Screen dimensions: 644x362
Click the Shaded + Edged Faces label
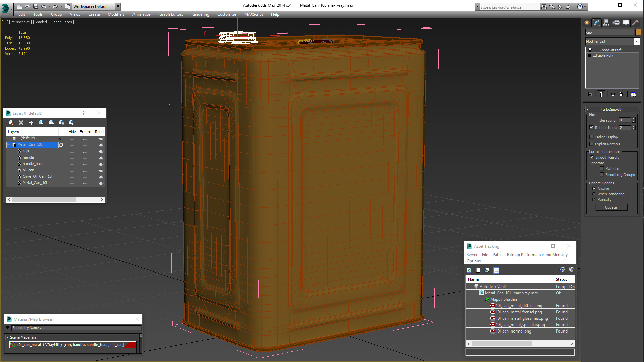coord(53,22)
